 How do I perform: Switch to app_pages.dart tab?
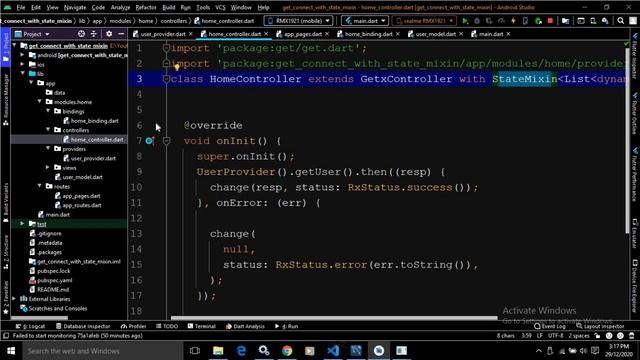click(303, 34)
